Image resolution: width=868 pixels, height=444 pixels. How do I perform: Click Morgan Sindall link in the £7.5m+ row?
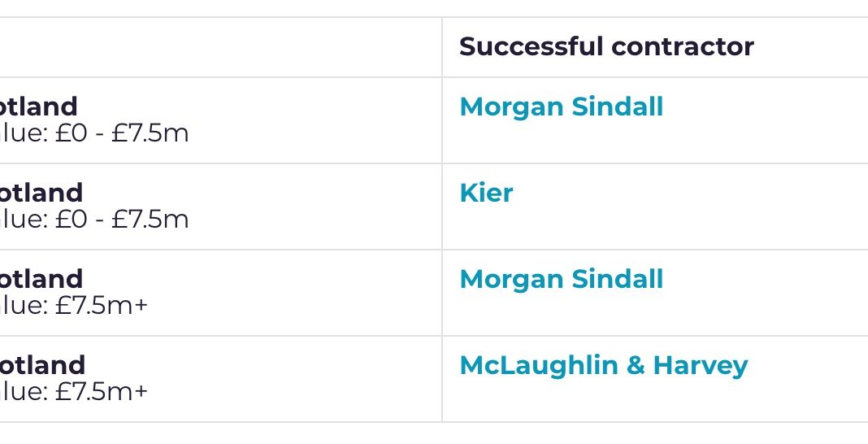click(x=561, y=279)
